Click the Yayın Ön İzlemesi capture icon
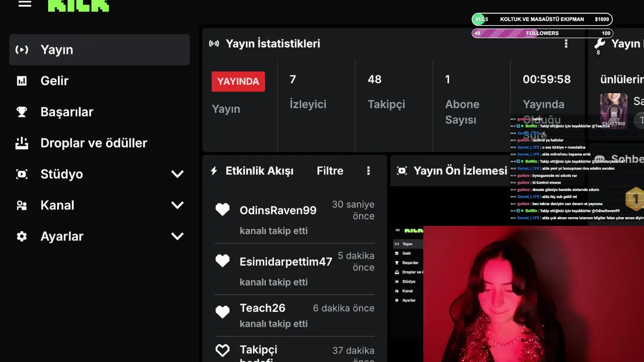The height and width of the screenshot is (362, 644). tap(401, 171)
